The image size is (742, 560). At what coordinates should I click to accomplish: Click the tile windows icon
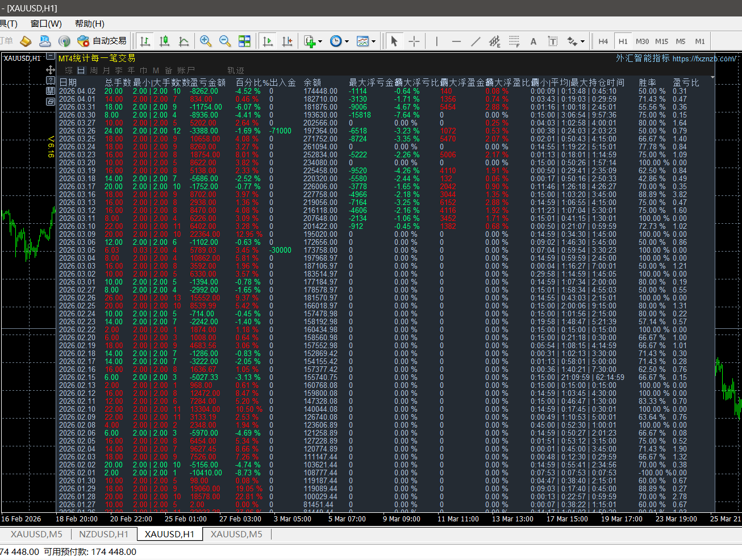point(244,41)
